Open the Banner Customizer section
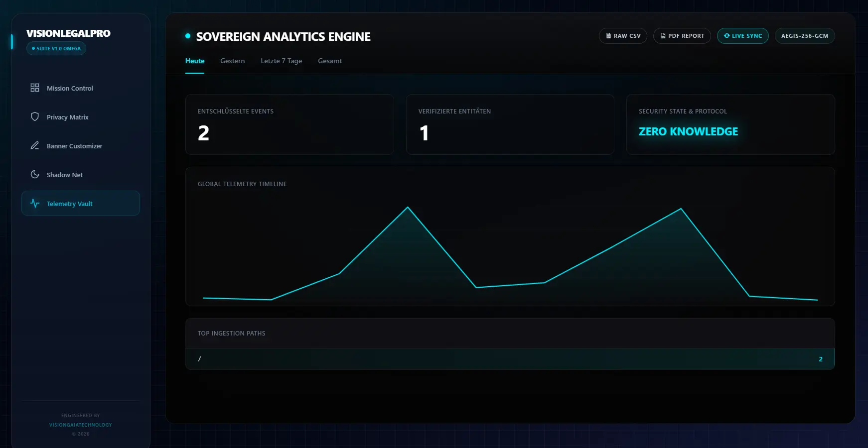Image resolution: width=868 pixels, height=448 pixels. (81, 146)
